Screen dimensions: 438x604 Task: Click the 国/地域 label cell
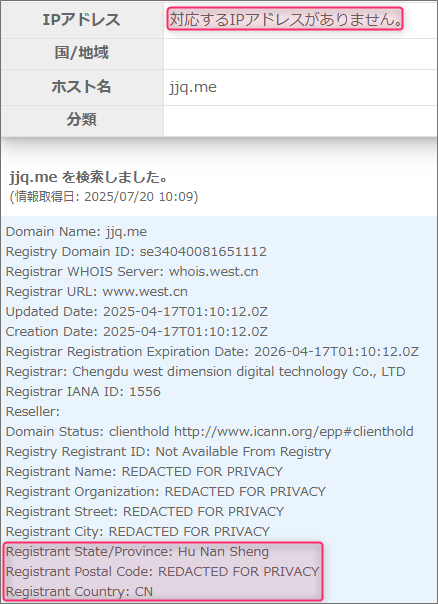click(x=82, y=53)
